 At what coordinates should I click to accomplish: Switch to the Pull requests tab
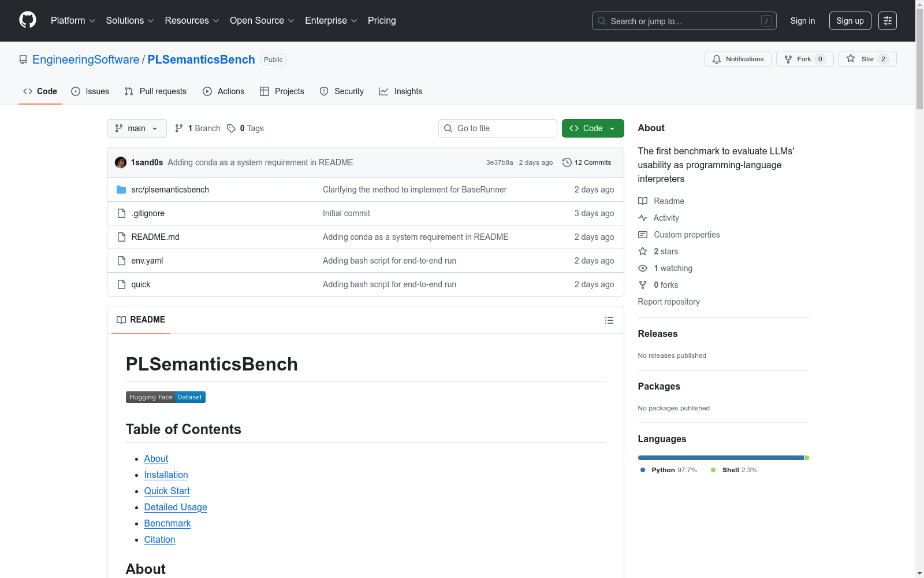coord(155,91)
